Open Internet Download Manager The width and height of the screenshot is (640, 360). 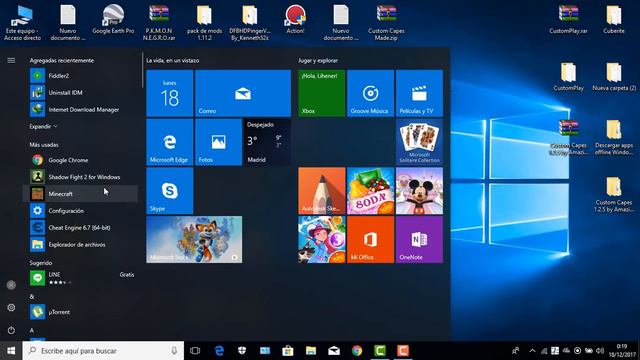point(80,109)
